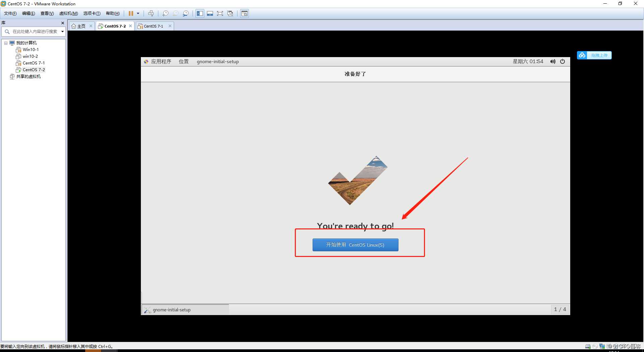This screenshot has width=644, height=352.
Task: Click the Unity mode toolbar icon
Action: point(230,13)
